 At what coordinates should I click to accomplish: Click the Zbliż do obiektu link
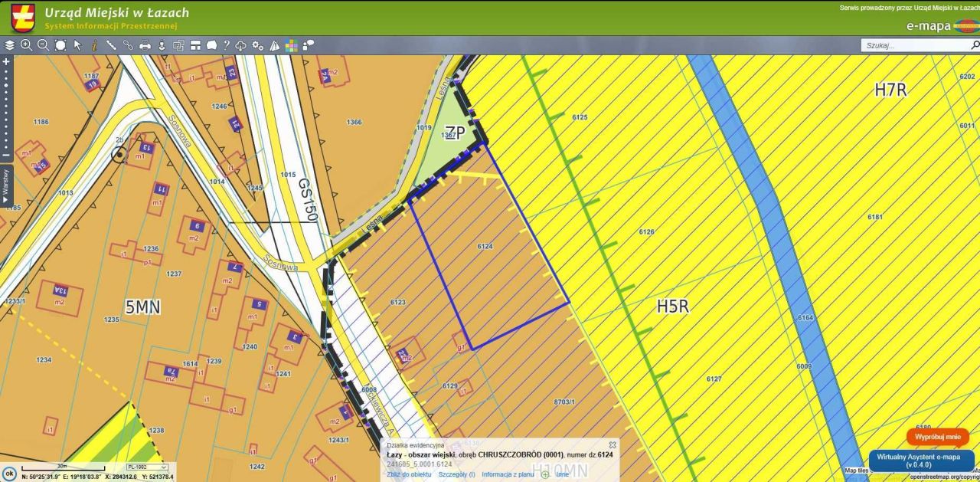coord(409,474)
